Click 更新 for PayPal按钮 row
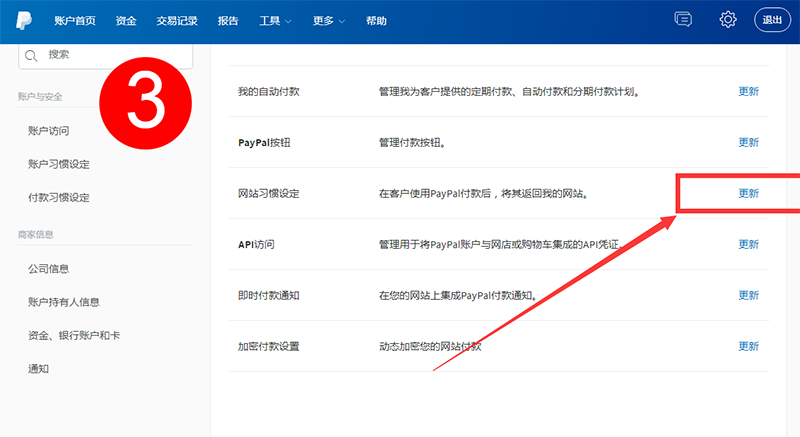Viewport: 800px width, 437px height. (x=748, y=142)
